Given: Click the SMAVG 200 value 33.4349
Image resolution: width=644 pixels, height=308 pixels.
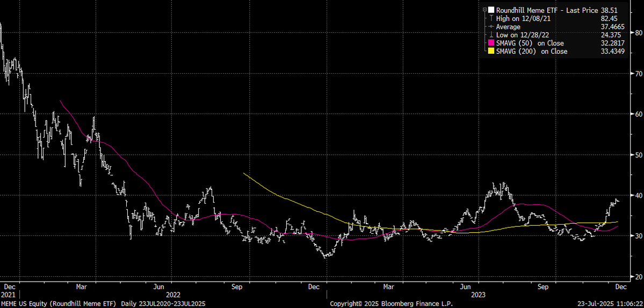Looking at the screenshot, I should pos(613,52).
